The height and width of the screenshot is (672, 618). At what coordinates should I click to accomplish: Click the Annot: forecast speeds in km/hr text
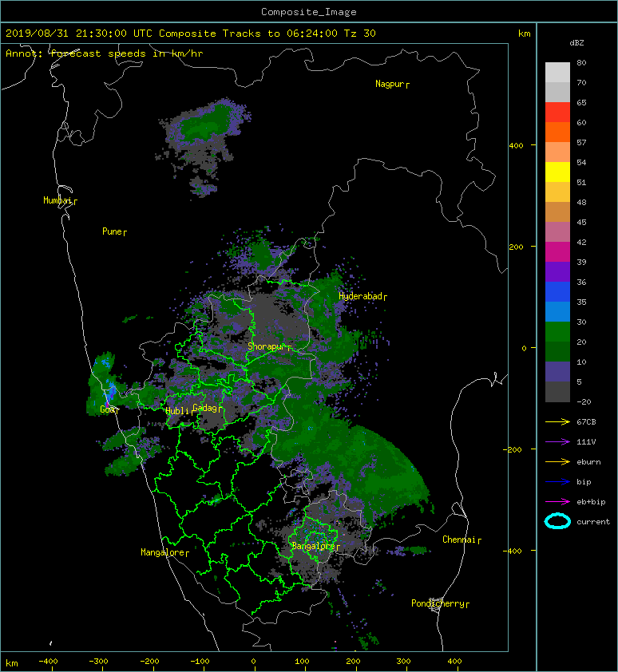[105, 53]
